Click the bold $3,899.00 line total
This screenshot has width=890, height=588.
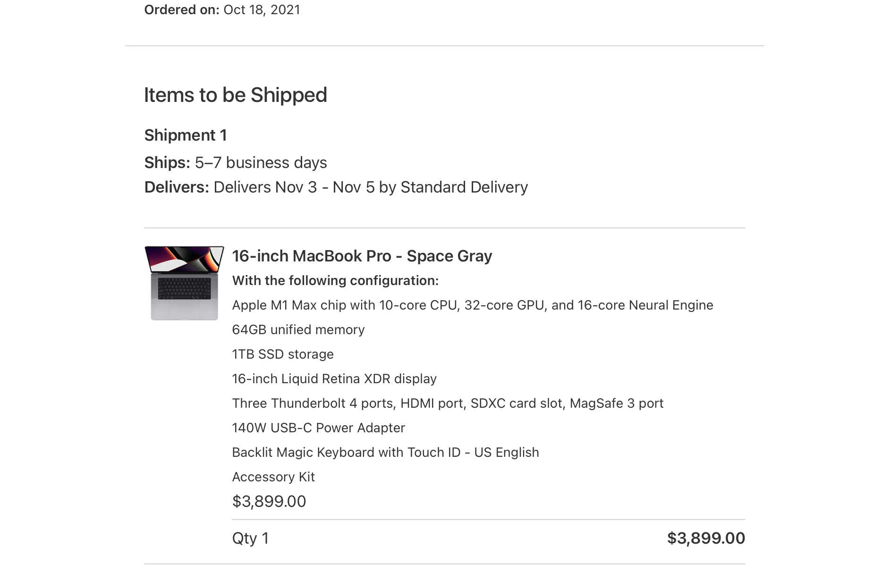click(705, 538)
